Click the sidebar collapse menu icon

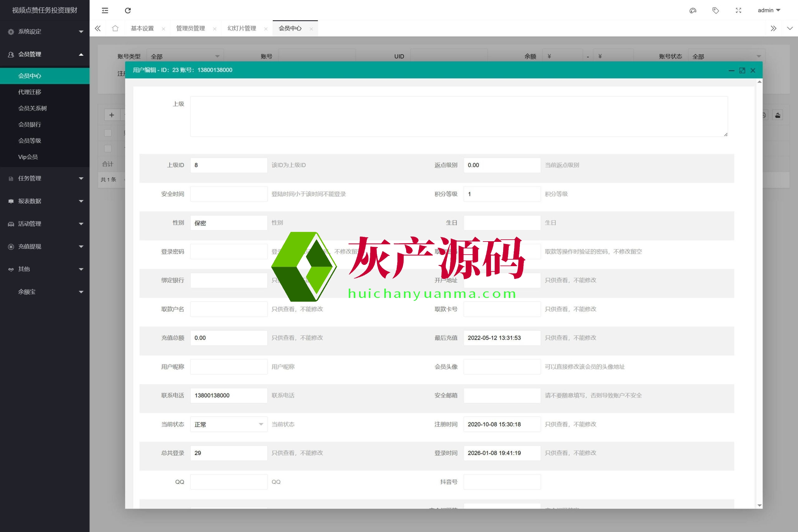point(105,11)
